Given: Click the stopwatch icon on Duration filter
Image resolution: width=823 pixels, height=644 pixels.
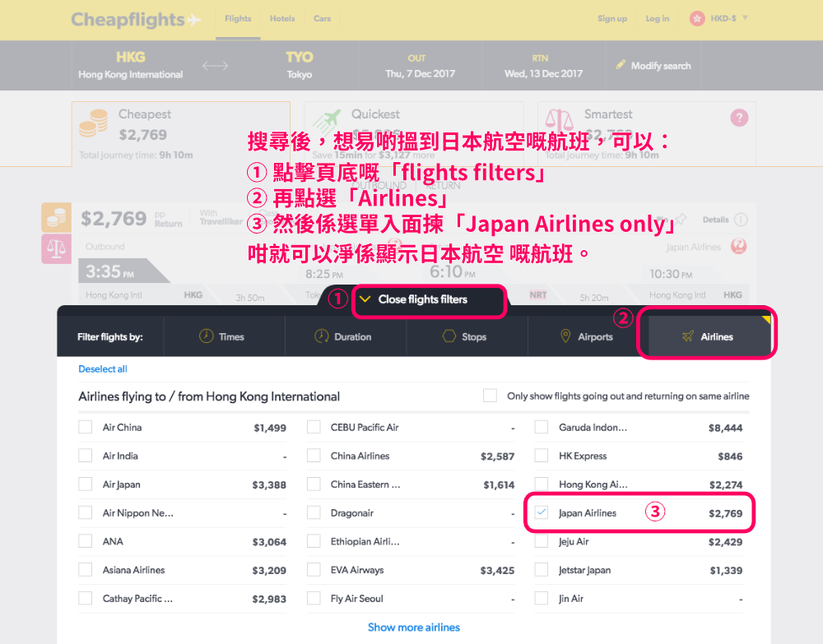Looking at the screenshot, I should (x=321, y=336).
